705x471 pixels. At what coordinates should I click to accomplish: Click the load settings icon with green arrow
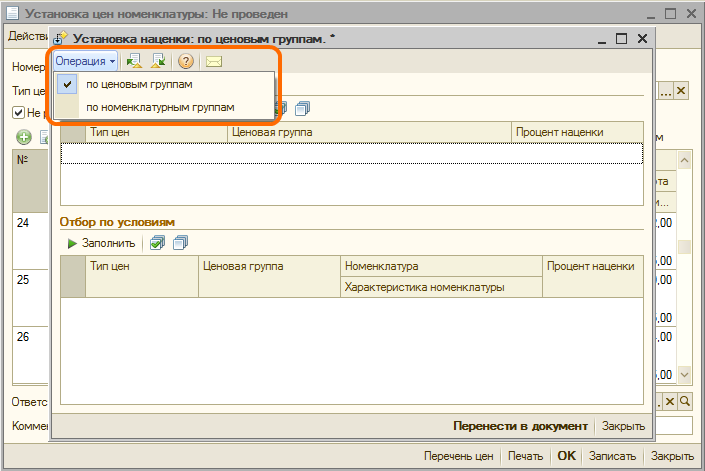click(x=134, y=61)
